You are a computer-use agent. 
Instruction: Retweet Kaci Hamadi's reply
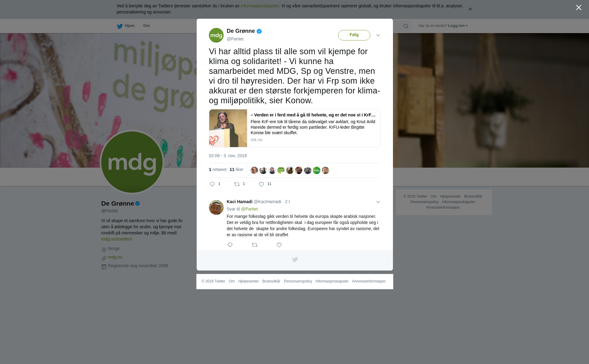pyautogui.click(x=255, y=245)
